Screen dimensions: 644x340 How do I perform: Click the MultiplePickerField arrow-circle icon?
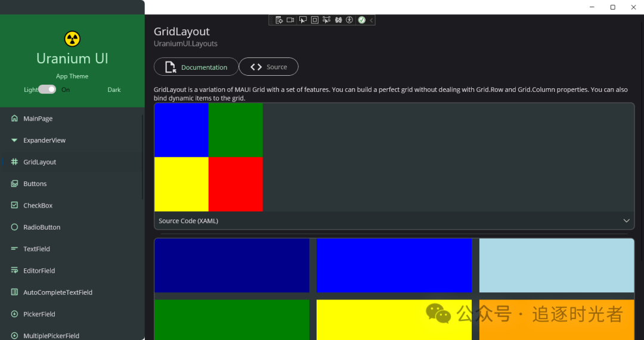coord(14,335)
